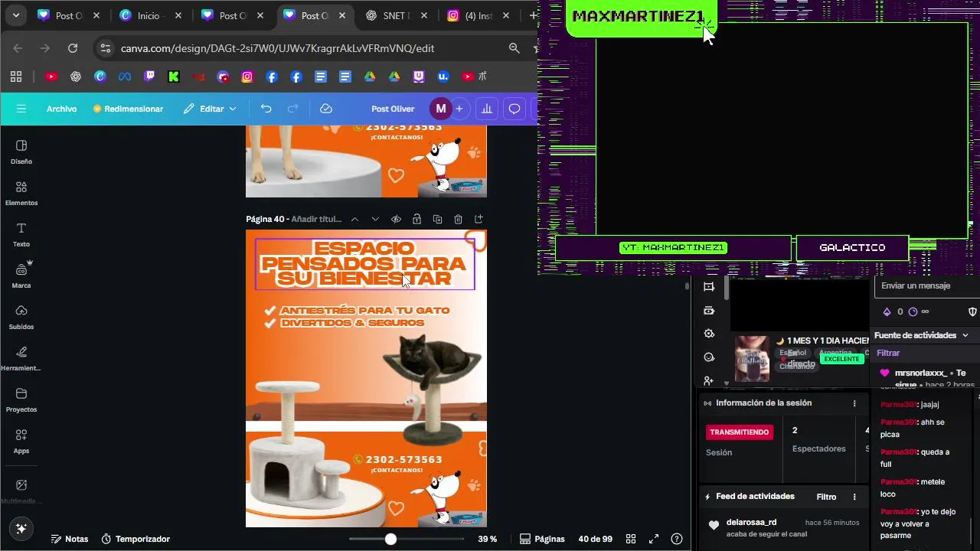Open the Diseño panel in Canva sidebar
980x551 pixels.
pyautogui.click(x=21, y=152)
